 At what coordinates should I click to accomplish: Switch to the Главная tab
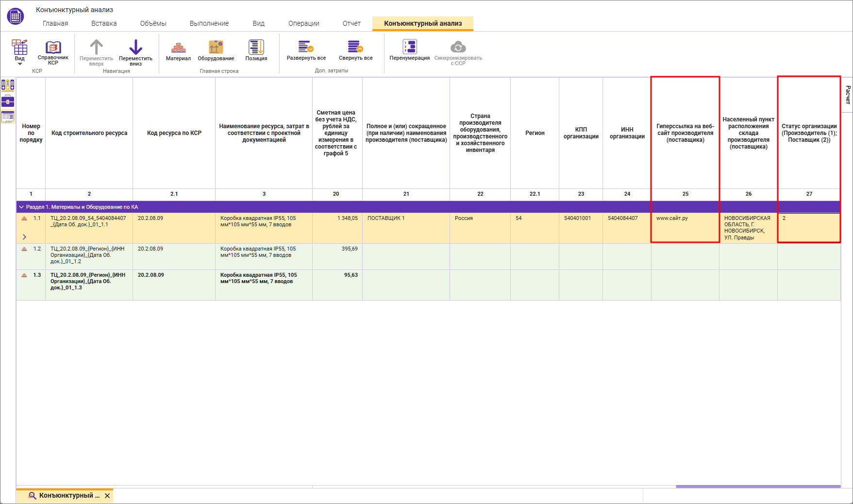55,23
